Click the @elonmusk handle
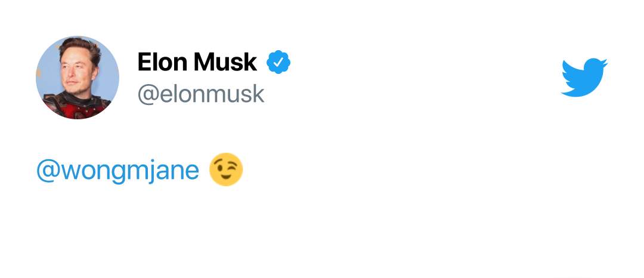644x278 pixels. point(201,94)
